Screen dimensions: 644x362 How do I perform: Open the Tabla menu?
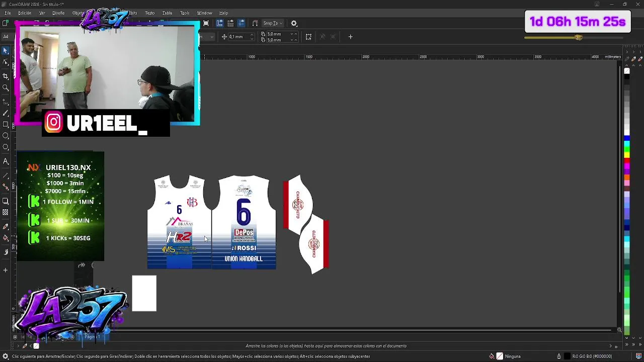167,13
